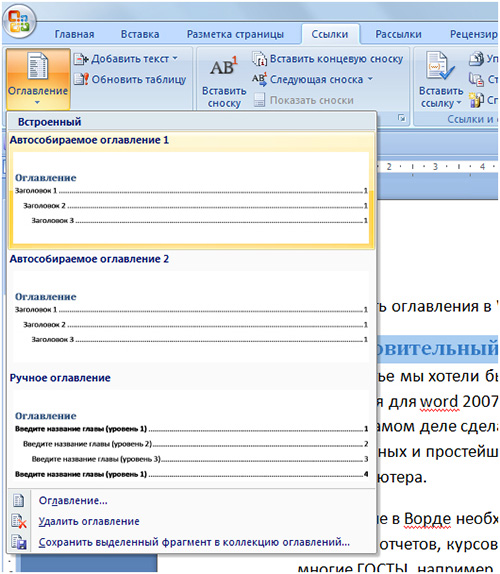Choose the Автособираемое оглавление 2 preview
500x574 pixels.
pyautogui.click(x=191, y=317)
